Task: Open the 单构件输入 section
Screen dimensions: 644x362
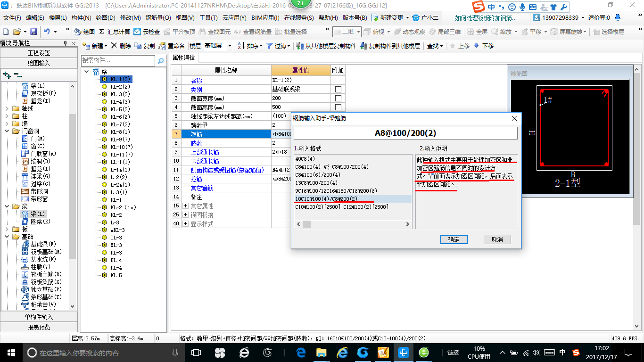Action: (x=39, y=317)
